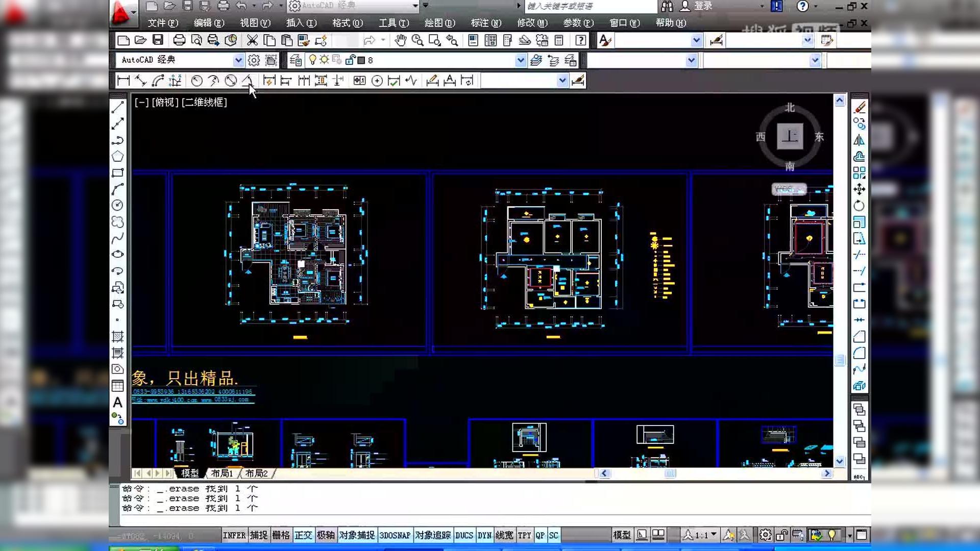The width and height of the screenshot is (980, 551).
Task: Open the 标注 menu
Action: pos(485,23)
